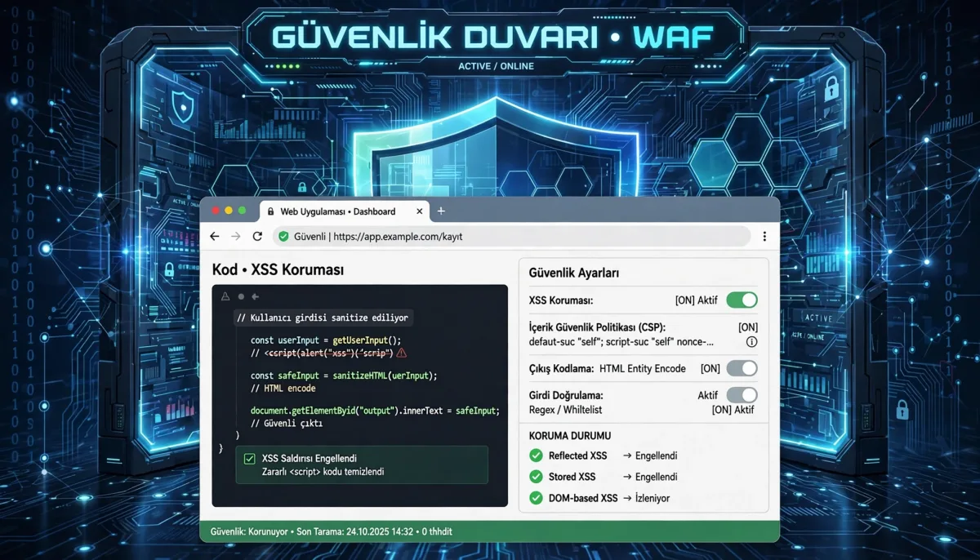Click the browser forward arrow
Image resolution: width=980 pixels, height=560 pixels.
pyautogui.click(x=236, y=236)
